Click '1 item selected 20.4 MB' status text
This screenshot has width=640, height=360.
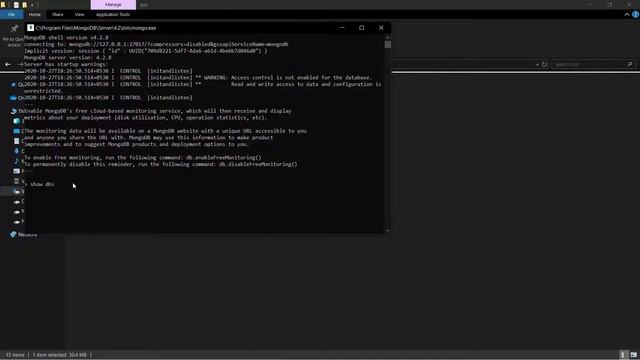click(60, 355)
